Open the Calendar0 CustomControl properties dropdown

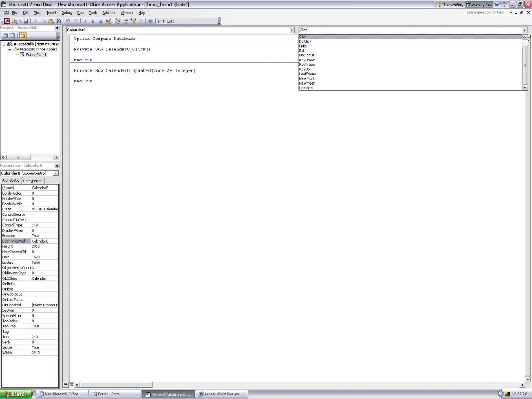coord(56,173)
